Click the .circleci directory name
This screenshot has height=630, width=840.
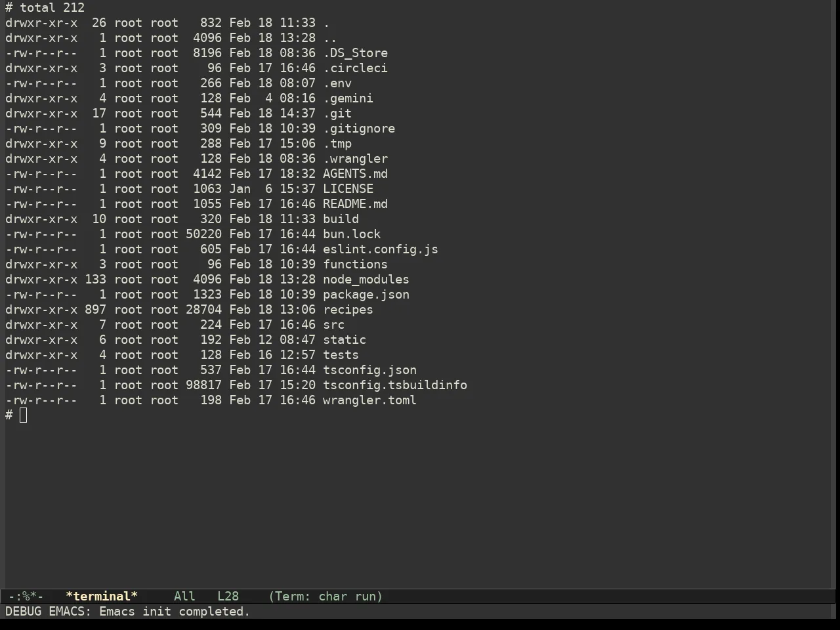[x=355, y=68]
